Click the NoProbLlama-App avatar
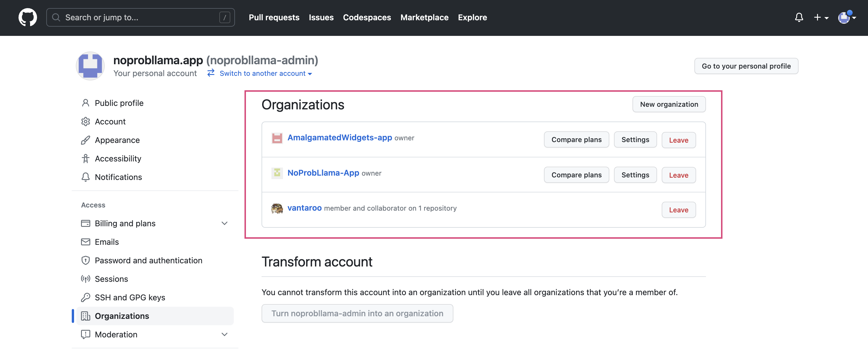Screen dimensions: 868x353 tap(277, 173)
